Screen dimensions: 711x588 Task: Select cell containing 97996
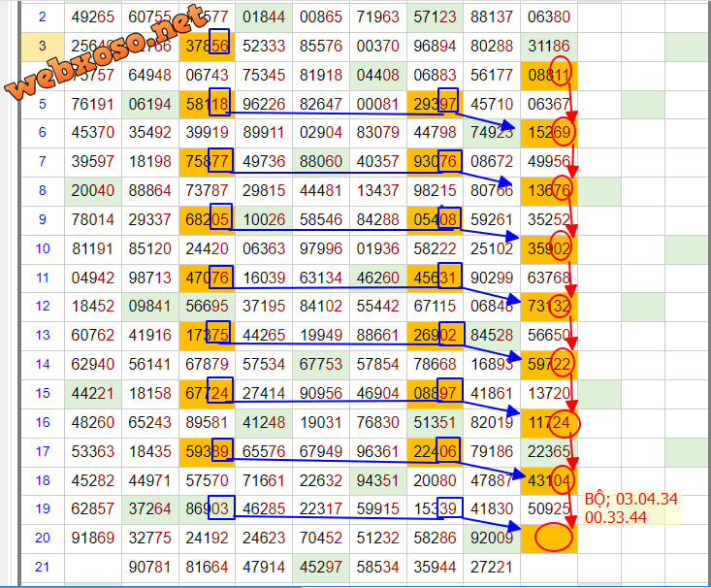tap(321, 248)
